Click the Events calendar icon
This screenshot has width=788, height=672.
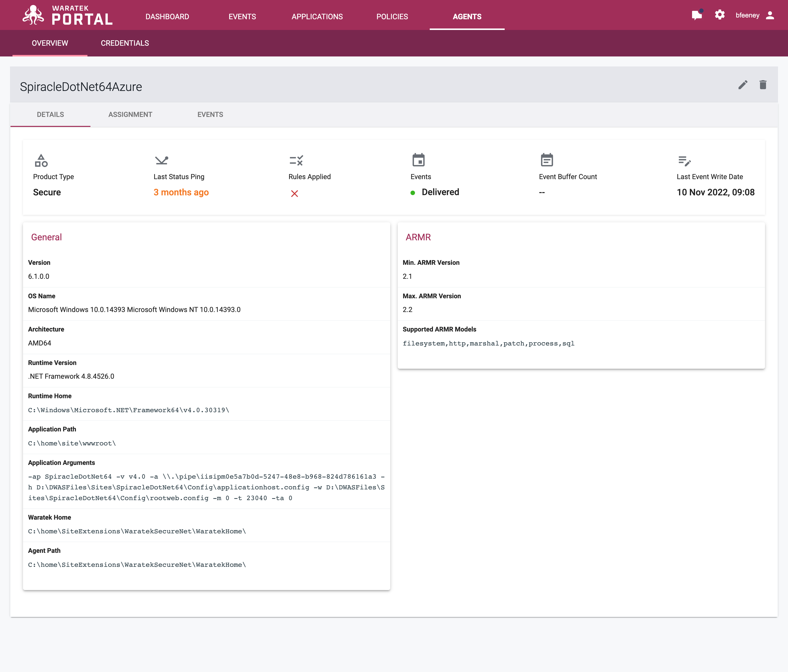(418, 160)
